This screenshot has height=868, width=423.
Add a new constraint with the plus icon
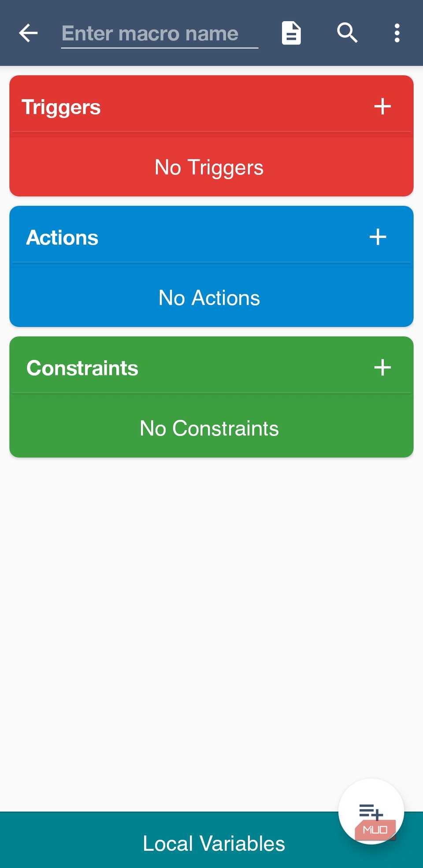[x=382, y=367]
